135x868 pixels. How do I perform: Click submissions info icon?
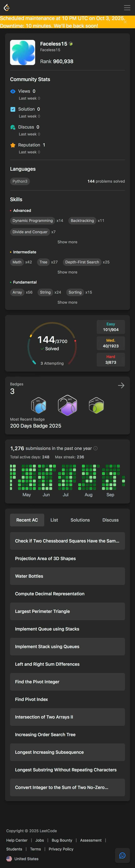[95, 448]
